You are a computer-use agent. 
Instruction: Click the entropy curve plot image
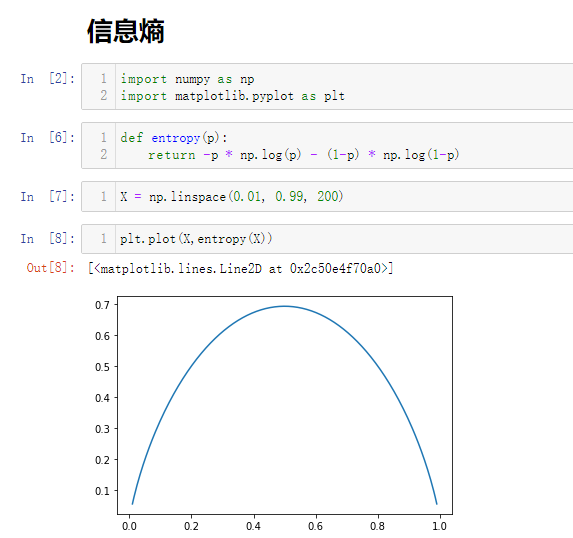coord(273,414)
